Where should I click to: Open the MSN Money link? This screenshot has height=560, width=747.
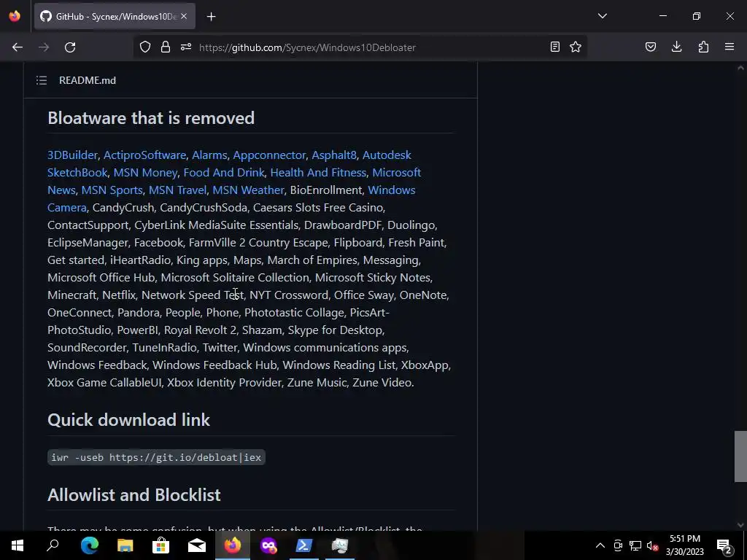tap(145, 172)
